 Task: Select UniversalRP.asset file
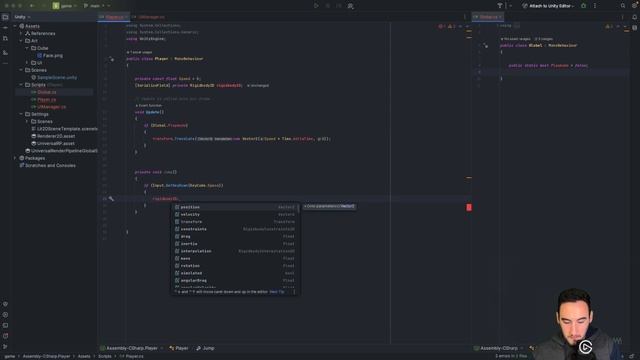tap(53, 144)
